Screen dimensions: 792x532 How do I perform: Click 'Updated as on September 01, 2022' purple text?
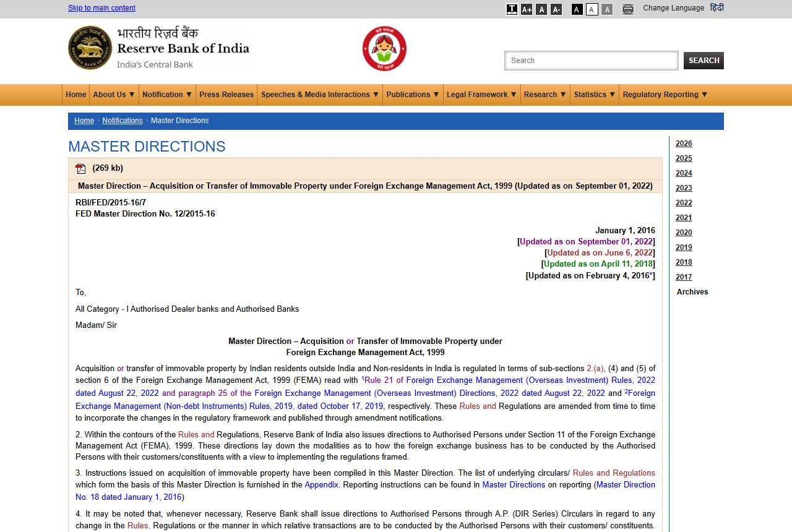tap(586, 242)
